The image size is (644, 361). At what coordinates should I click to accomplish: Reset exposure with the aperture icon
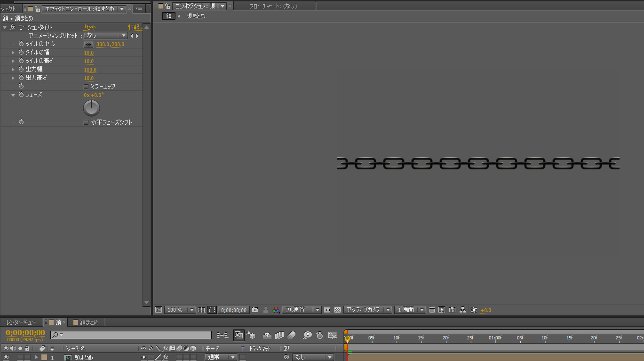[474, 310]
